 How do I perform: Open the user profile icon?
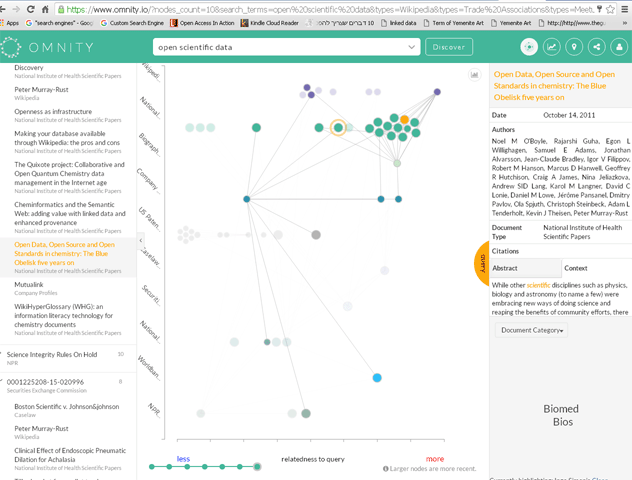[620, 47]
